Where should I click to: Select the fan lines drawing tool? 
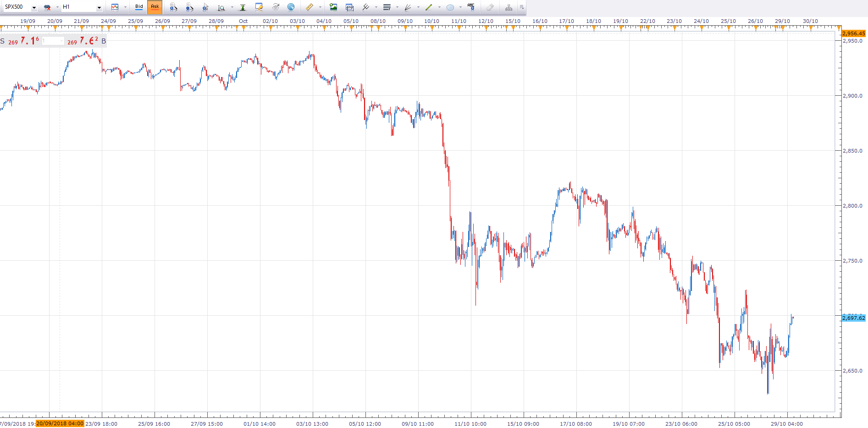point(408,7)
